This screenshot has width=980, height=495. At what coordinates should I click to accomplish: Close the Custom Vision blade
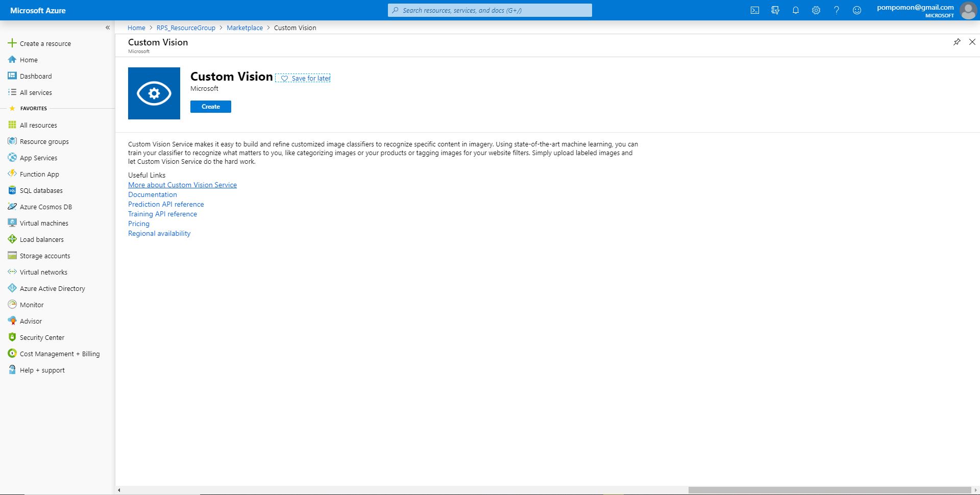click(x=972, y=42)
